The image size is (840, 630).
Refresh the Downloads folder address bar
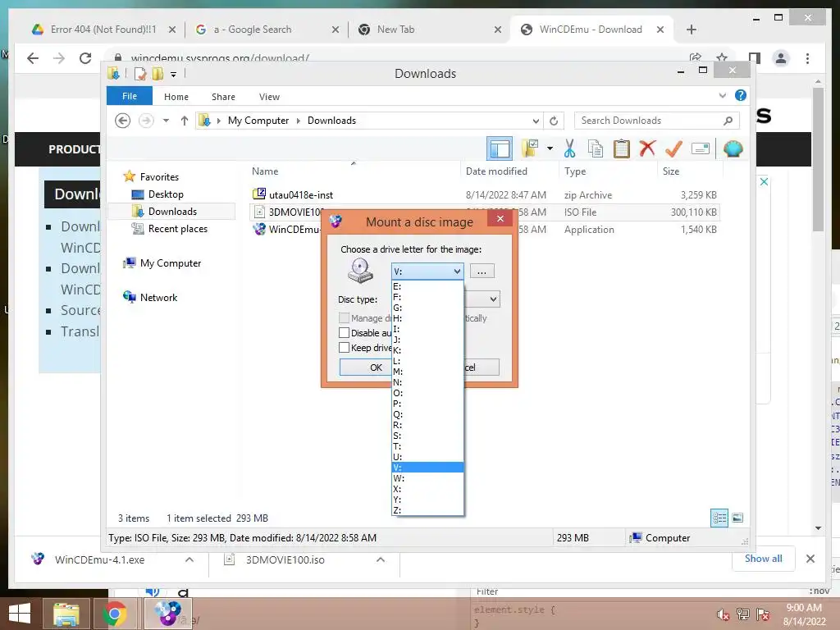pos(554,121)
